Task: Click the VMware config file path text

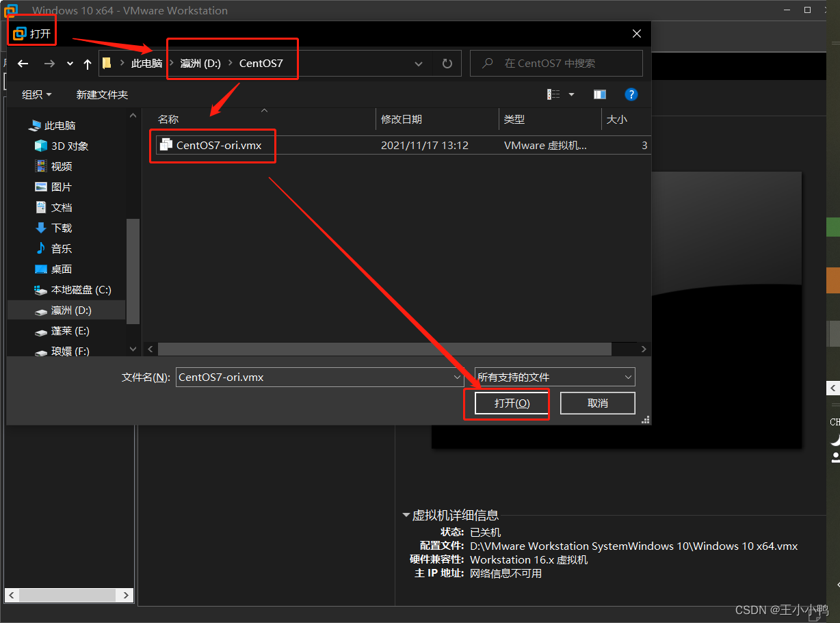Action: pyautogui.click(x=634, y=546)
